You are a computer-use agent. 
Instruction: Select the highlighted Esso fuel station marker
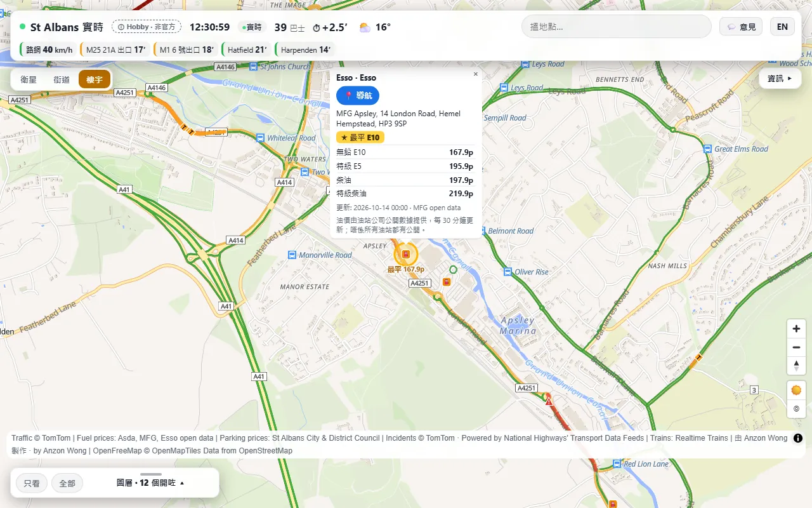(x=406, y=255)
